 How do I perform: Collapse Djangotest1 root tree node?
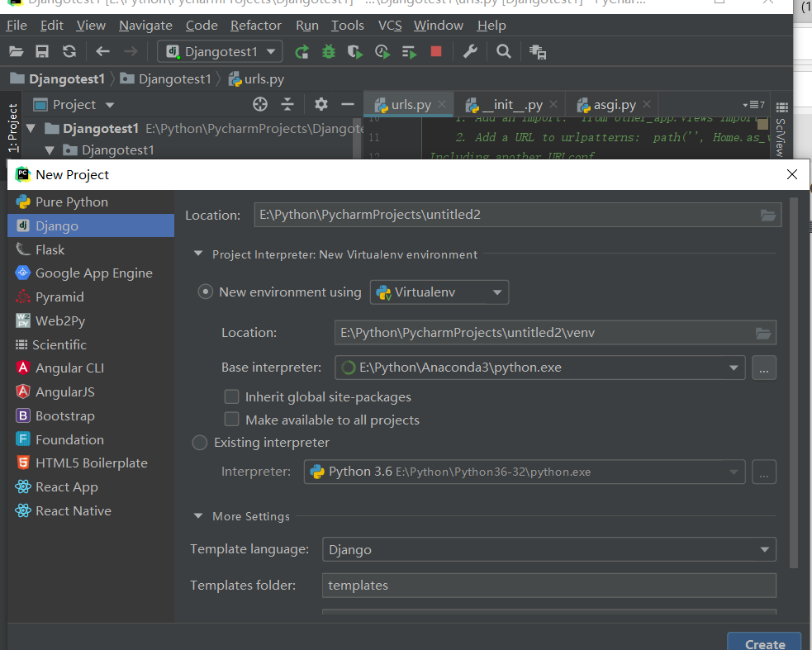coord(31,128)
